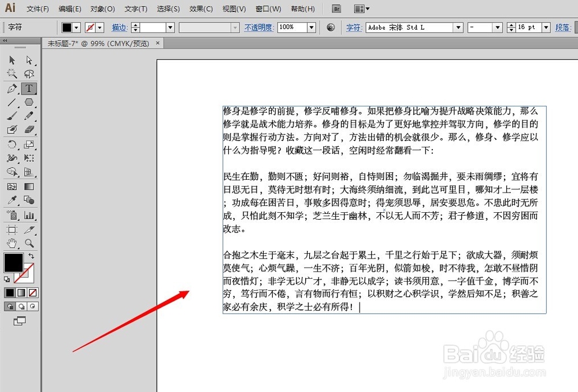Select the Gradient tool
The image size is (578, 392).
(x=29, y=187)
